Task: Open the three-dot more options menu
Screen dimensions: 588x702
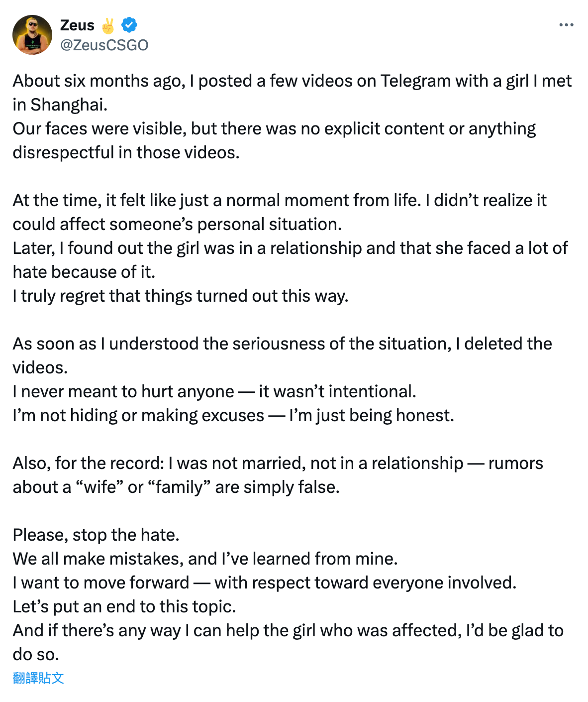Action: tap(566, 25)
